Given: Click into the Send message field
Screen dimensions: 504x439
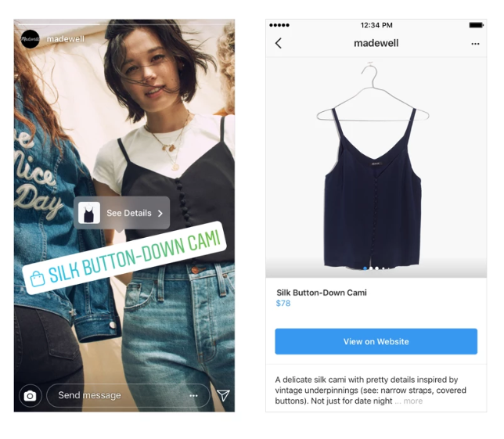Looking at the screenshot, I should click(128, 396).
